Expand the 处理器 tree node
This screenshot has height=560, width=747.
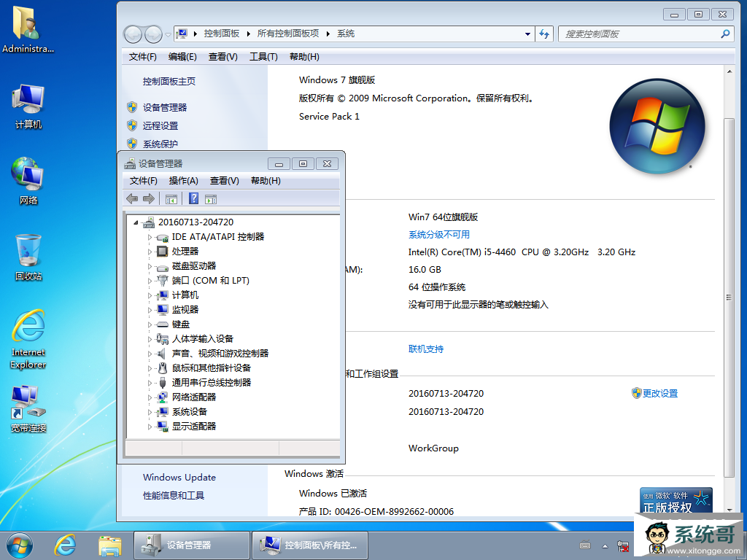tap(150, 252)
